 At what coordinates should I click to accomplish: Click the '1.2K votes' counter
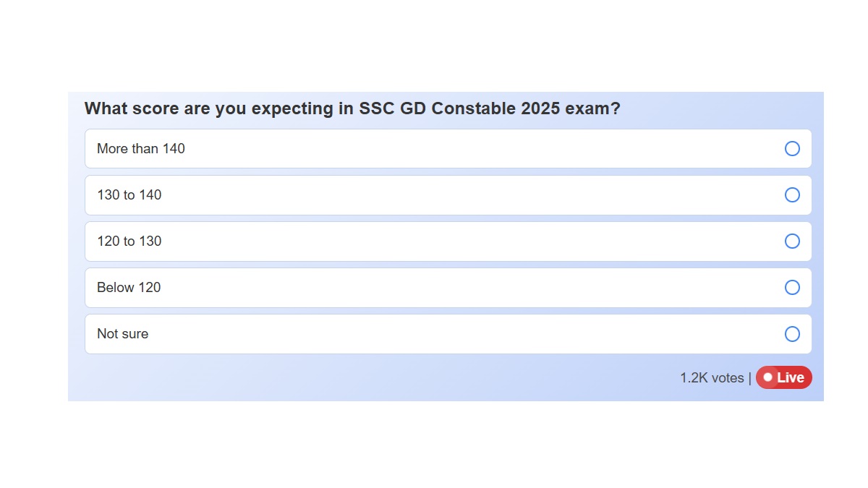pos(711,377)
